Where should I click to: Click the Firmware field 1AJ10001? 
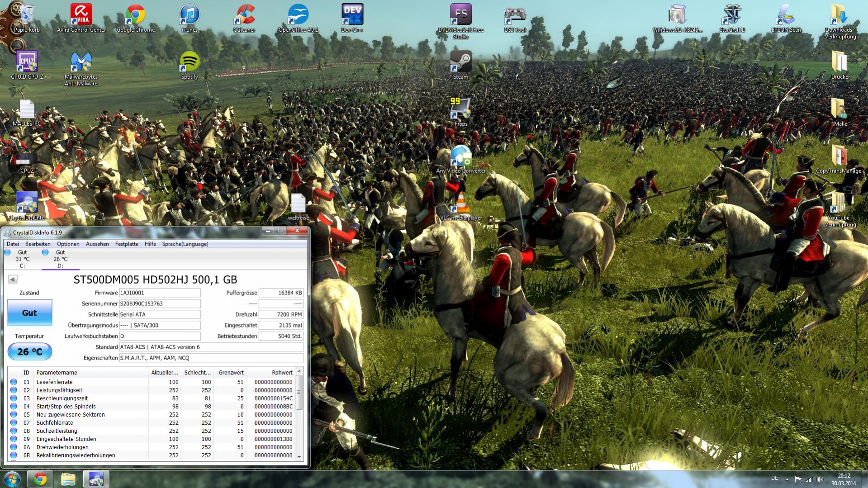(160, 293)
